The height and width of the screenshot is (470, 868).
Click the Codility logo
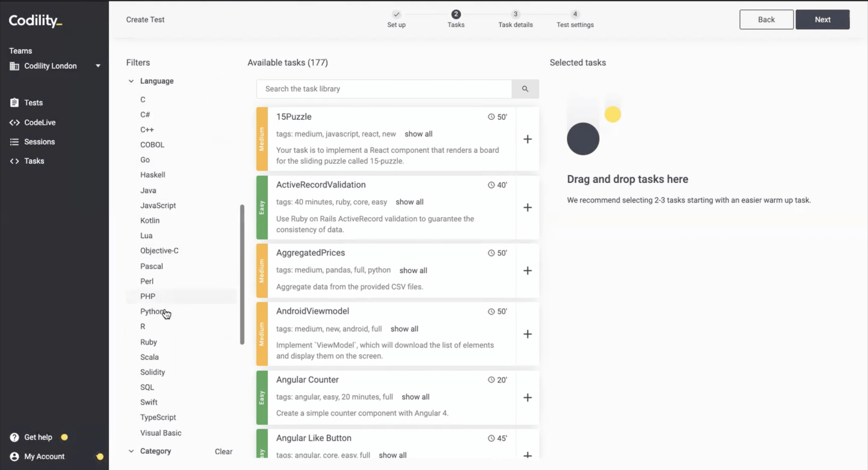coord(35,20)
